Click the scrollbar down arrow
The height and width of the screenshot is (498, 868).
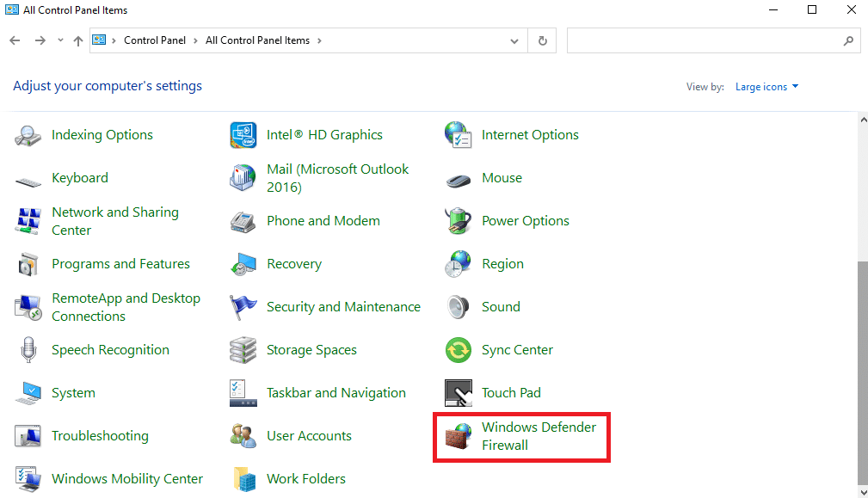tap(863, 491)
